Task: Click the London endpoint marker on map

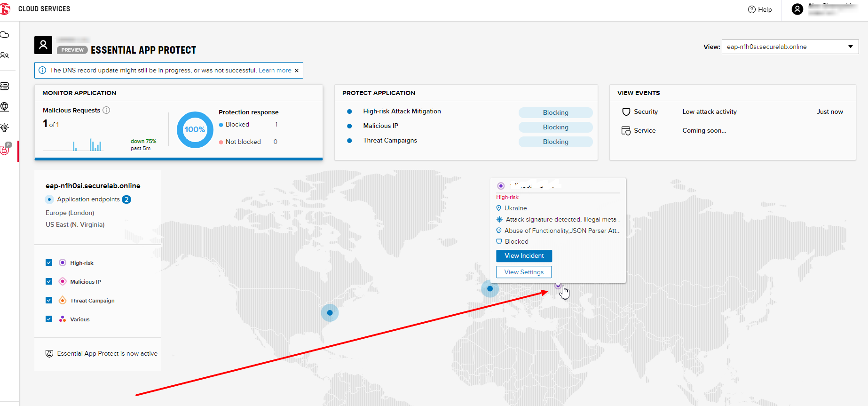Action: point(490,288)
